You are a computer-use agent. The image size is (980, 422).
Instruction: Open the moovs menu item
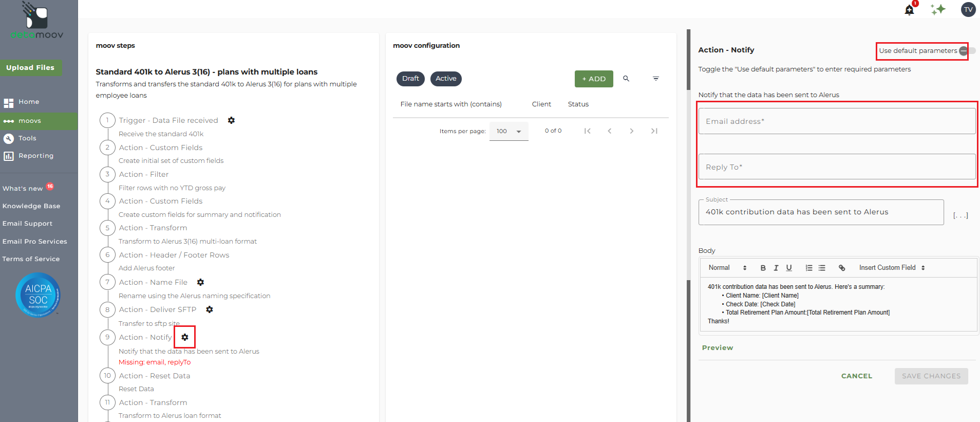(x=39, y=121)
